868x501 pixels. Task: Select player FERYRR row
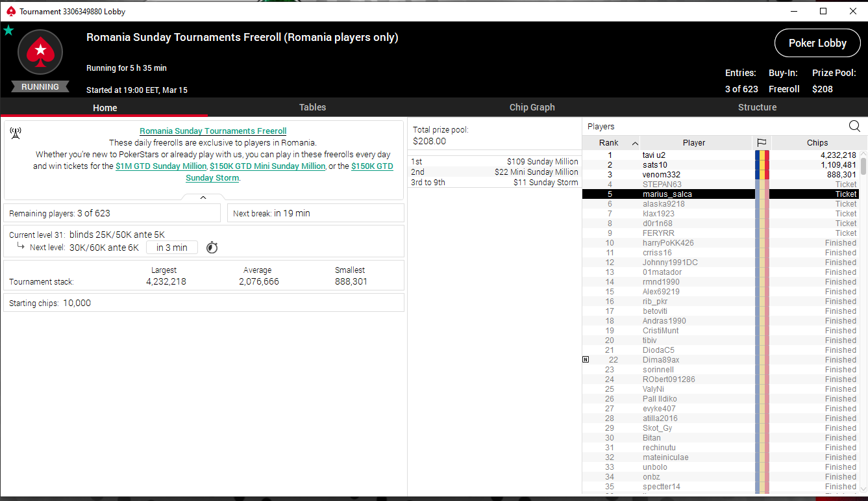tap(721, 233)
